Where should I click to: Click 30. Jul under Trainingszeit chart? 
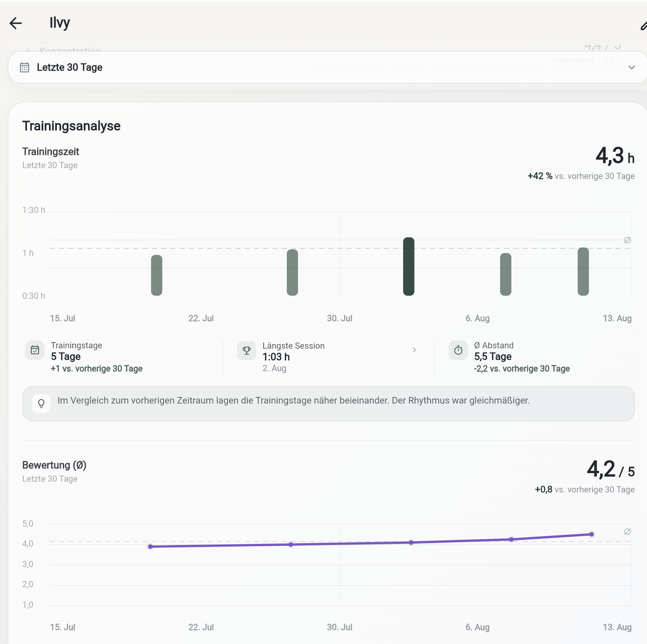340,318
